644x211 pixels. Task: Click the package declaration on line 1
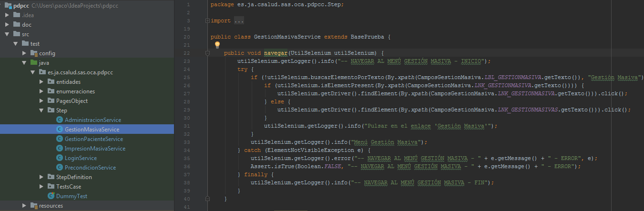(277, 5)
